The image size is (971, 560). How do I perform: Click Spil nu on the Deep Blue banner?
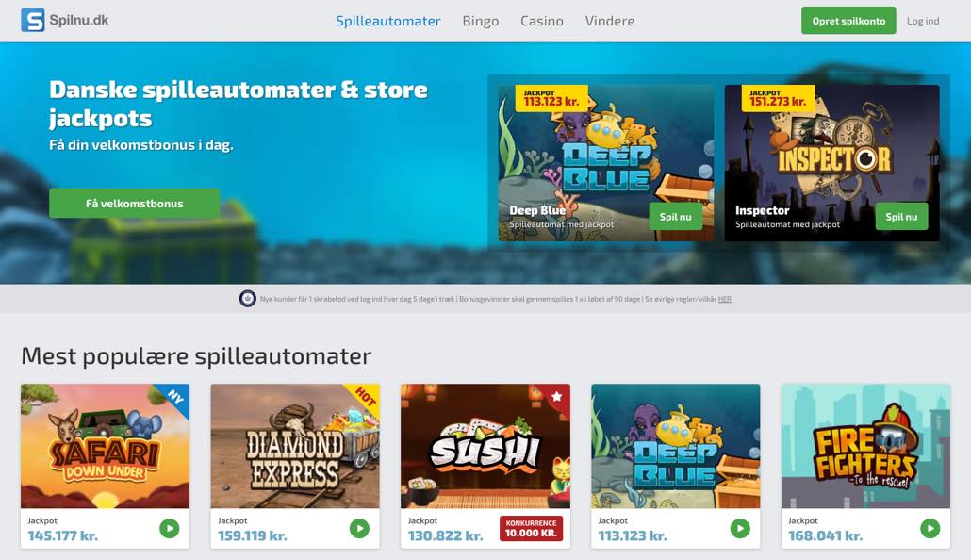click(676, 217)
